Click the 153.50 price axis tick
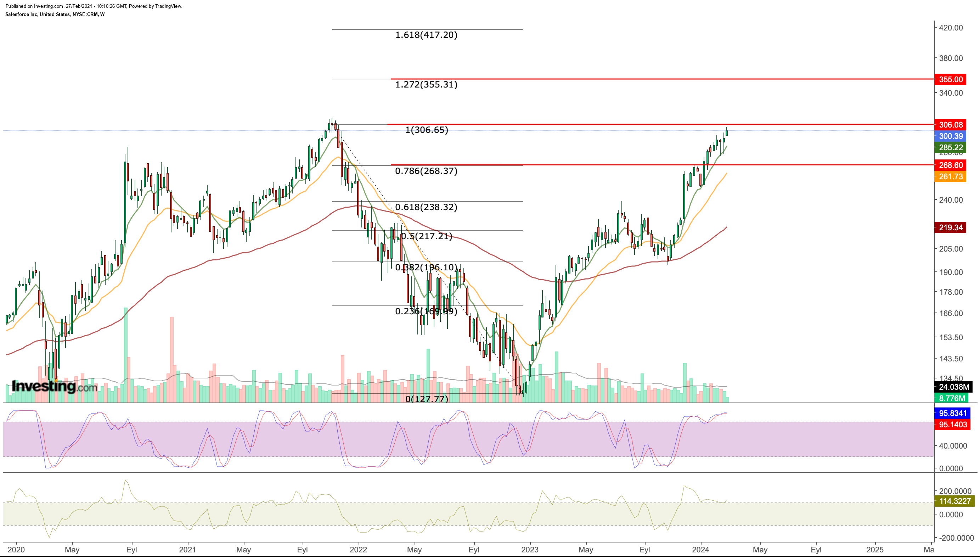 (951, 338)
